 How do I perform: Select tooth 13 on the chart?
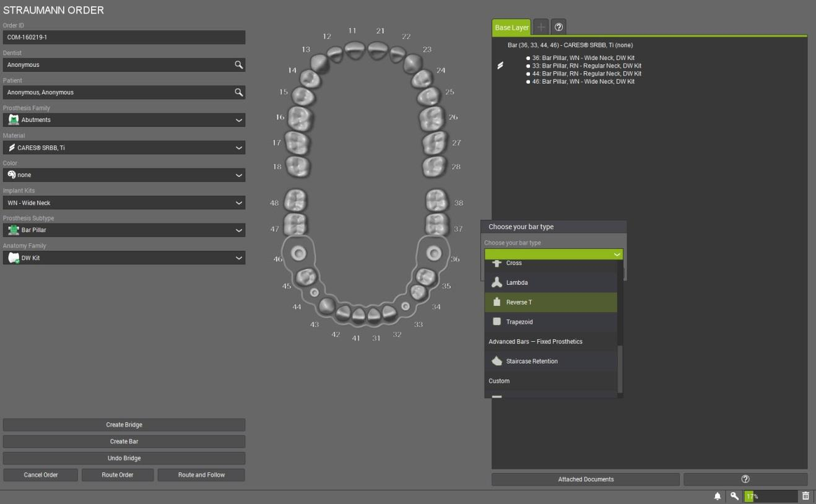point(320,63)
